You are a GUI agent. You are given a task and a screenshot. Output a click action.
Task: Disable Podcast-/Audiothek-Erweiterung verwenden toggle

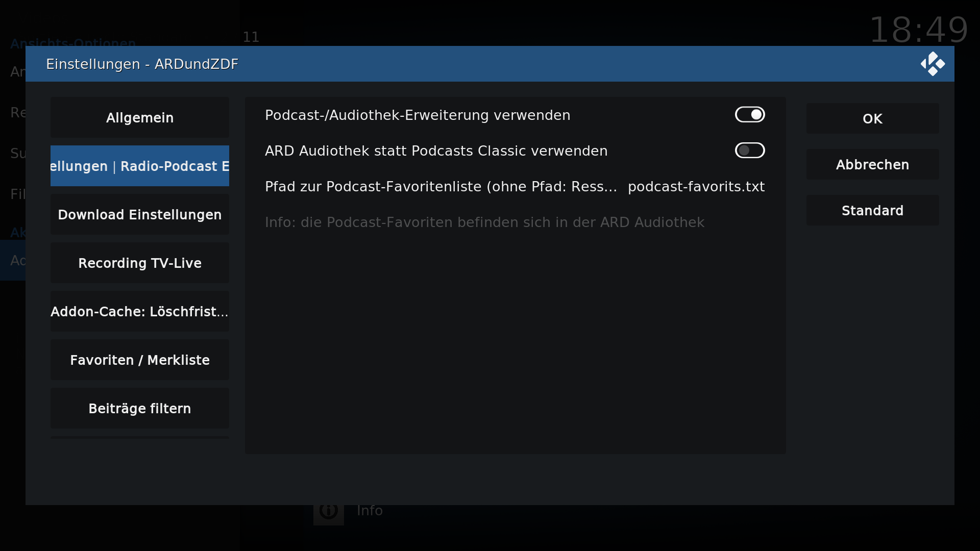[x=750, y=115]
